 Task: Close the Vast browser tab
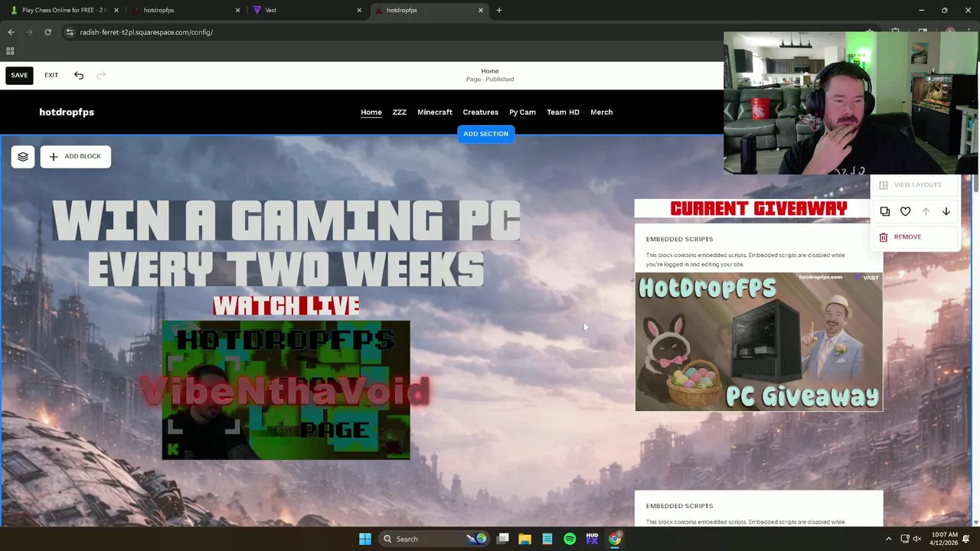[359, 10]
